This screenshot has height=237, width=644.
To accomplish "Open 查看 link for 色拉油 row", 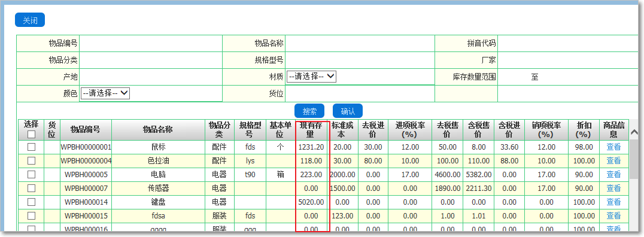I will tap(613, 160).
